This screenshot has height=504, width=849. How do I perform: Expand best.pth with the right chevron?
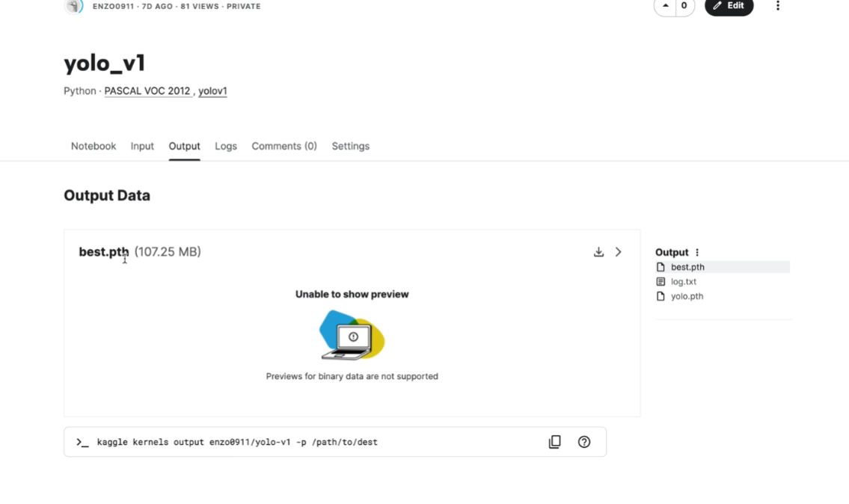click(x=619, y=252)
